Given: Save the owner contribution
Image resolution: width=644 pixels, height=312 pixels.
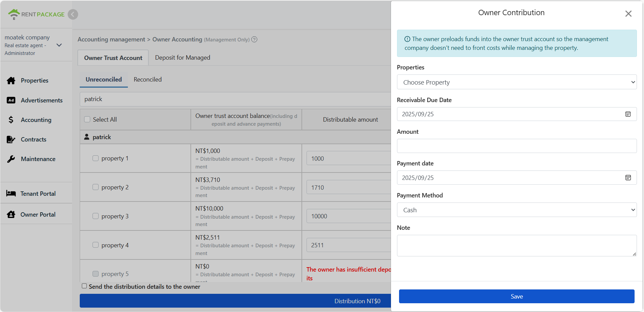Looking at the screenshot, I should [516, 296].
